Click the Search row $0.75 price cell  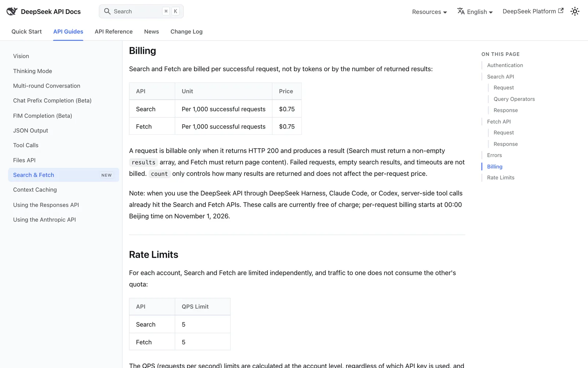pos(287,109)
